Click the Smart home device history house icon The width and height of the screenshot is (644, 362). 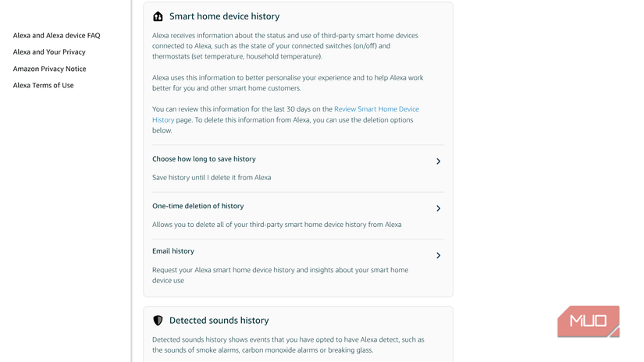[158, 16]
